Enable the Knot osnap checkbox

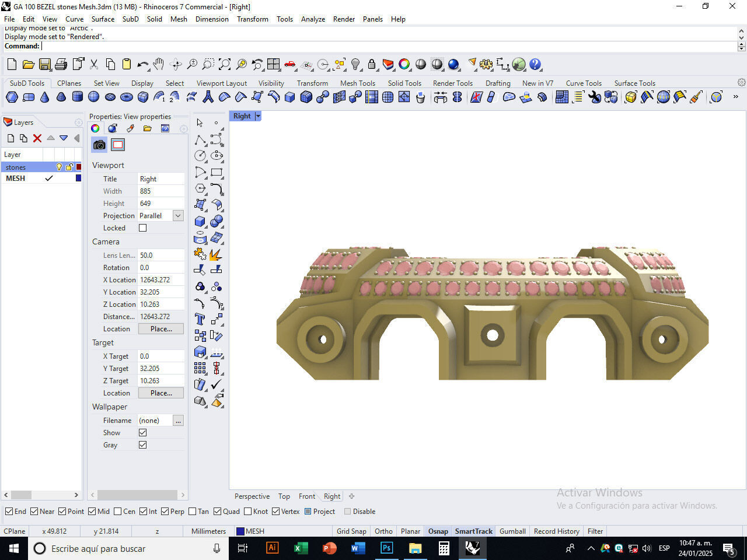click(247, 512)
